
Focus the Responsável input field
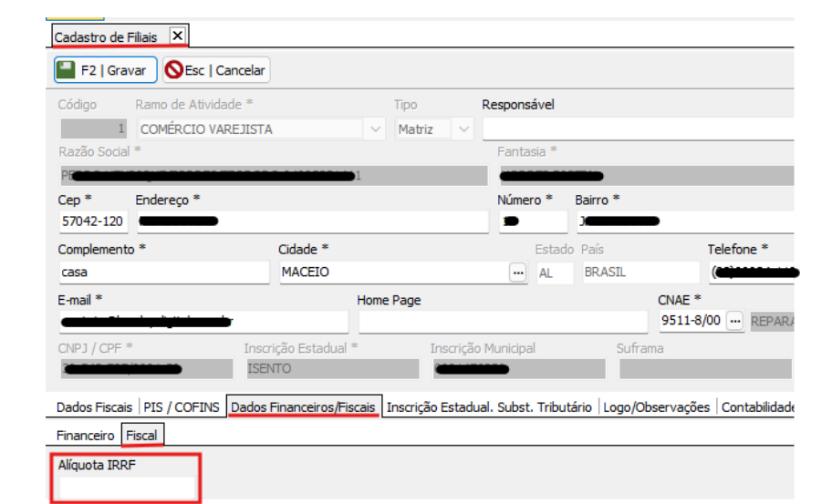click(637, 129)
